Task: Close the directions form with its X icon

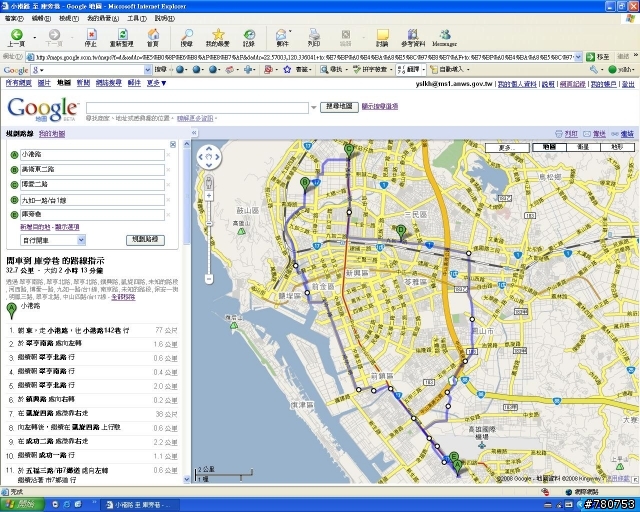Action: [173, 145]
